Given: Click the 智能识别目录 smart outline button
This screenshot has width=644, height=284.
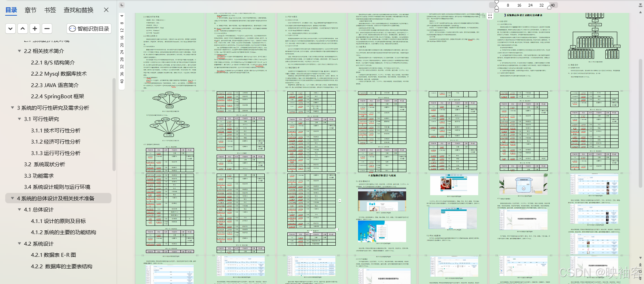Looking at the screenshot, I should (x=89, y=29).
